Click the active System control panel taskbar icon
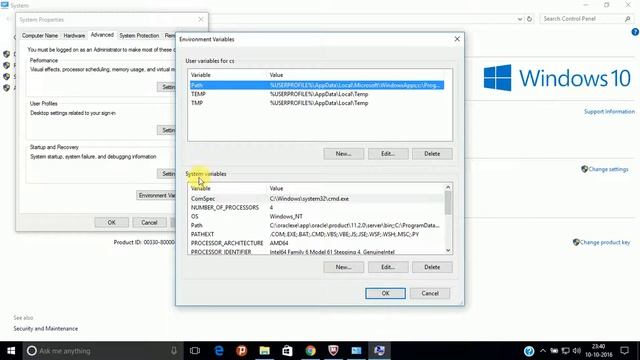The width and height of the screenshot is (640, 360). click(x=379, y=351)
